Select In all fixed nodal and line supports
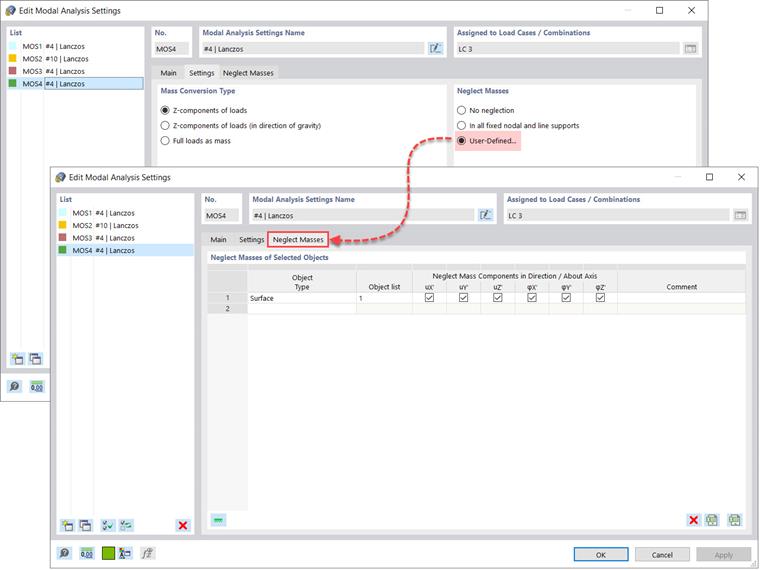 [x=461, y=126]
